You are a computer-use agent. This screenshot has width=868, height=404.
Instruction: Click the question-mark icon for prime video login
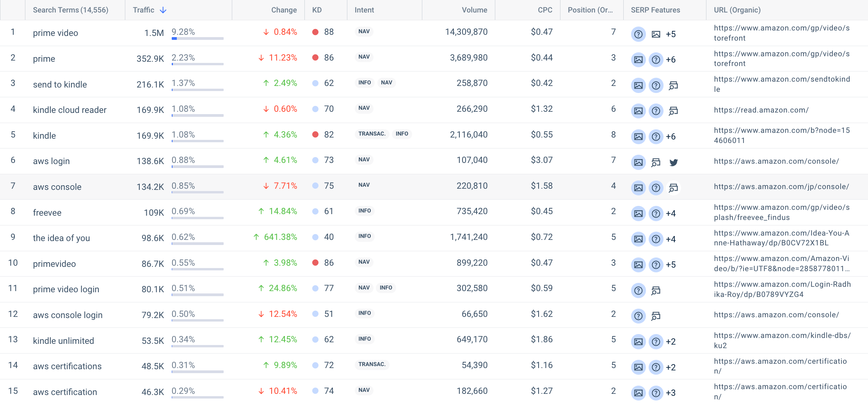[x=638, y=291]
